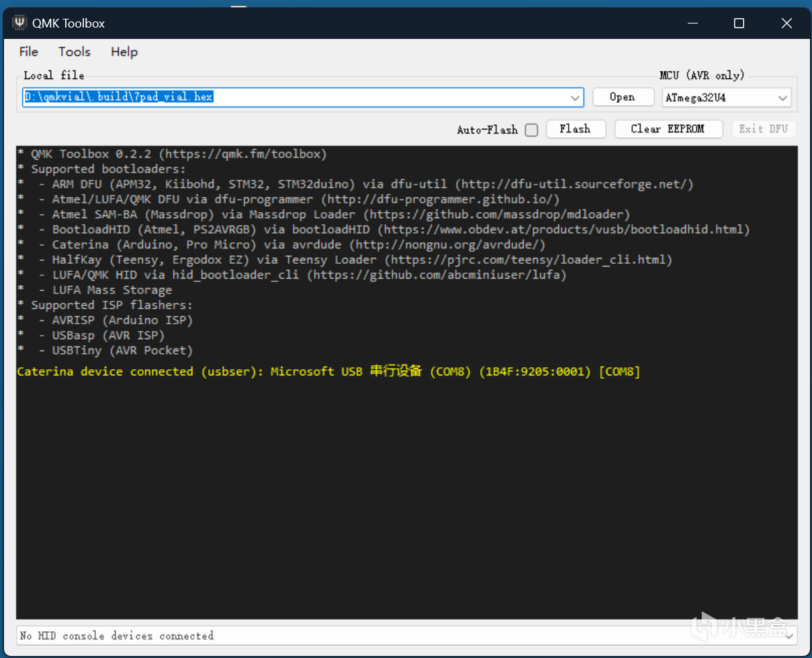Click the AVRISP (Arduino ISP) log line

point(105,320)
